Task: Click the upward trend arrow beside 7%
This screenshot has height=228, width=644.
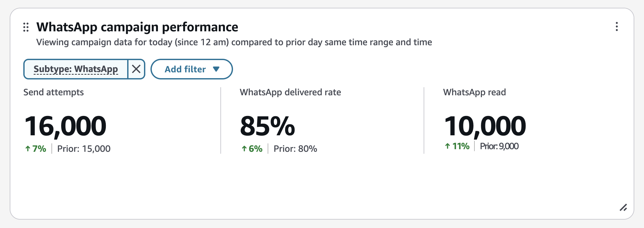Action: pyautogui.click(x=27, y=149)
